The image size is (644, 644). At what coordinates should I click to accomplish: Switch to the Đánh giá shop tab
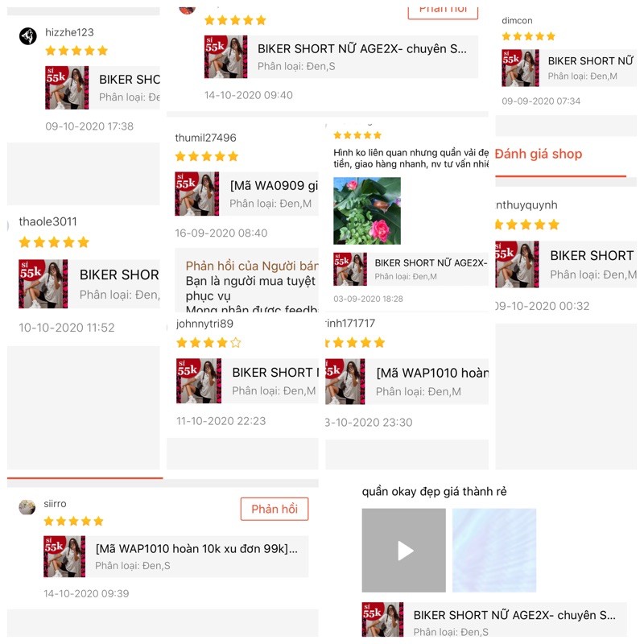538,154
